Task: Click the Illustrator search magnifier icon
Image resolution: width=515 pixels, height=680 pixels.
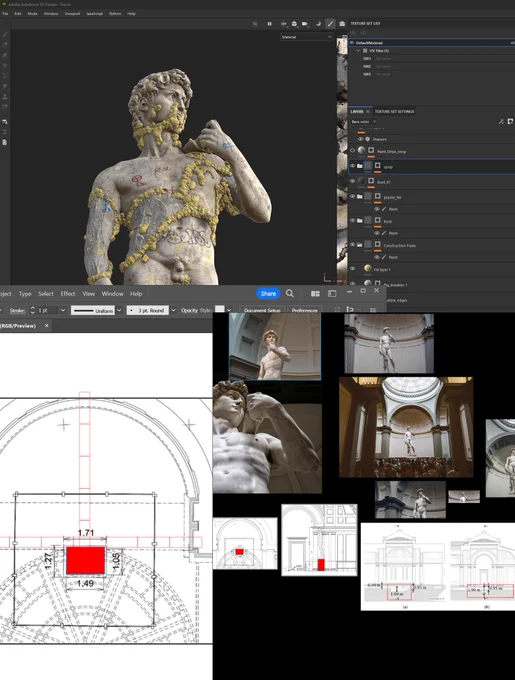Action: [290, 294]
